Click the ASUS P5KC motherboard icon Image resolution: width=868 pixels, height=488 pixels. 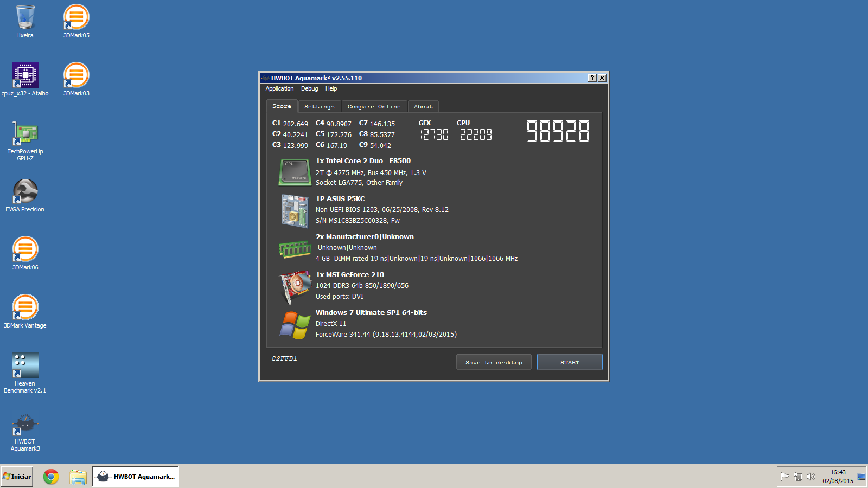[295, 211]
